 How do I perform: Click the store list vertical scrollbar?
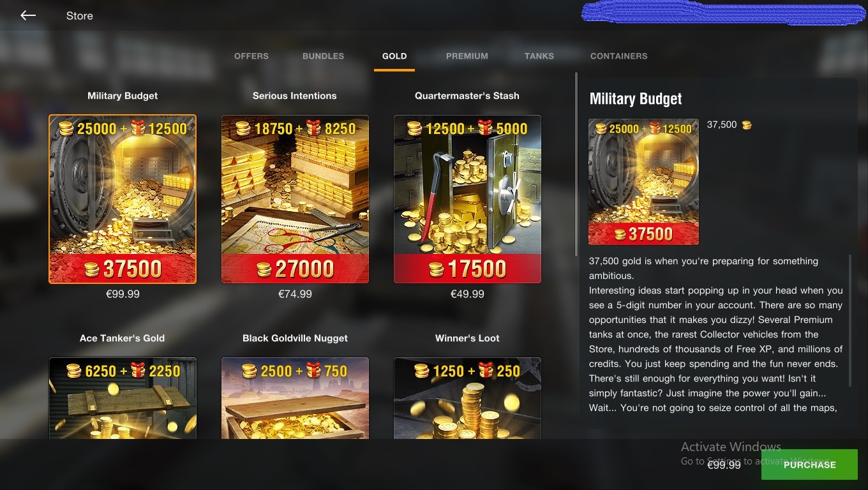click(x=576, y=165)
